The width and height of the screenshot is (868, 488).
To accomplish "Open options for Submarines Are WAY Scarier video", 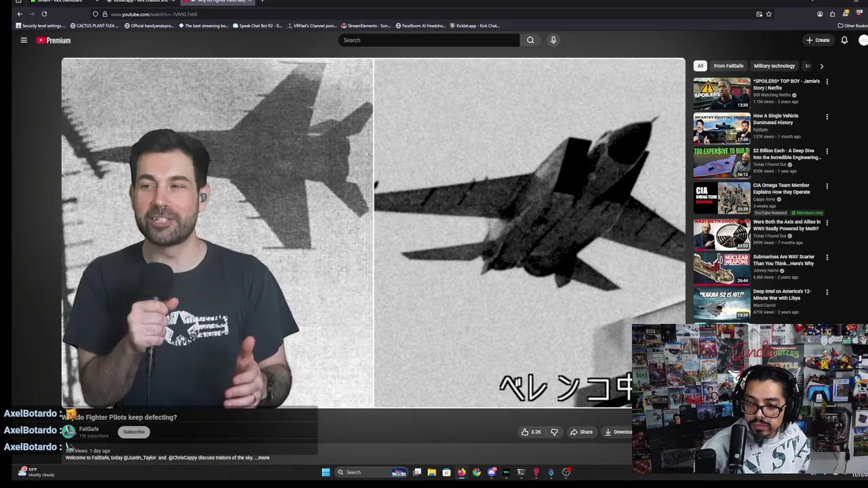I will pos(827,258).
